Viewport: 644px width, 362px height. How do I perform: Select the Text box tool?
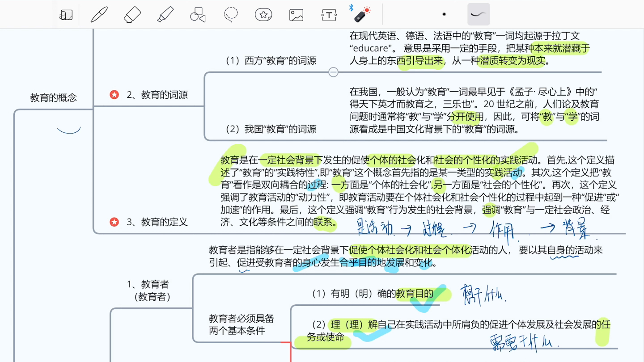click(329, 15)
